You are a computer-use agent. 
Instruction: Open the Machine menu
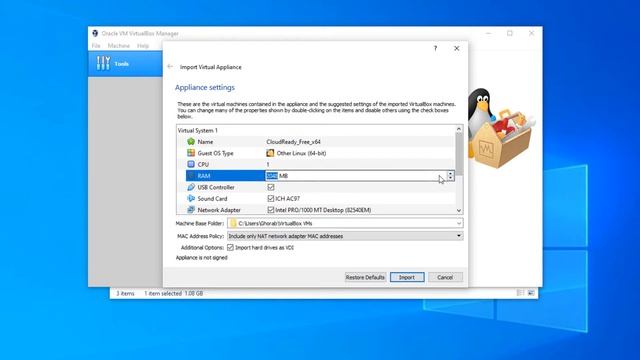coord(119,46)
